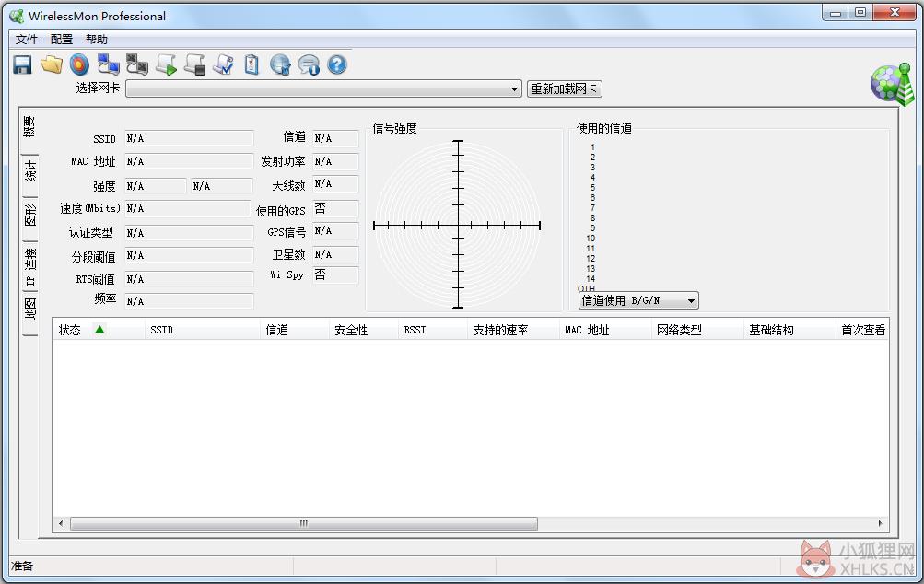This screenshot has width=924, height=584.
Task: Stop logging with the black square scroll icon
Action: coord(194,64)
